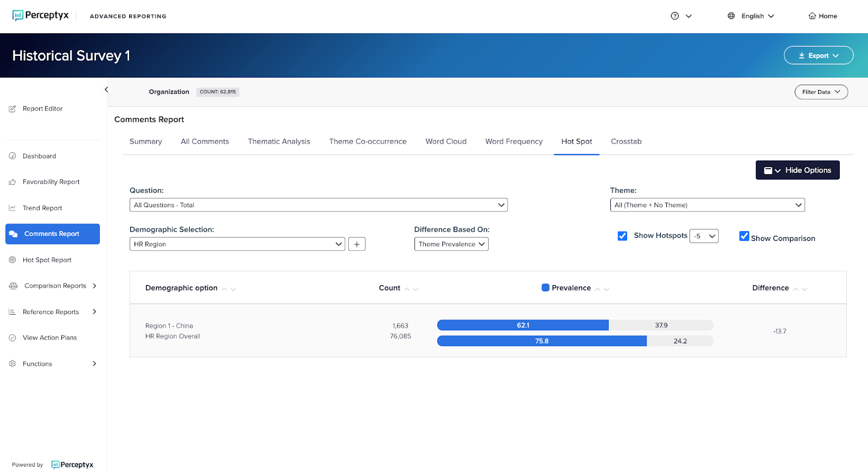Click the COUNT: 62,815 badge
This screenshot has height=472, width=868.
(x=218, y=92)
